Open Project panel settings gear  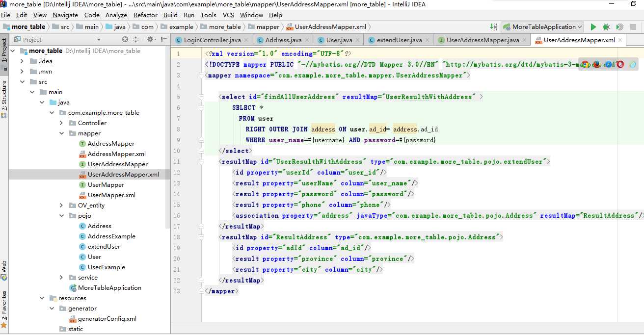151,39
